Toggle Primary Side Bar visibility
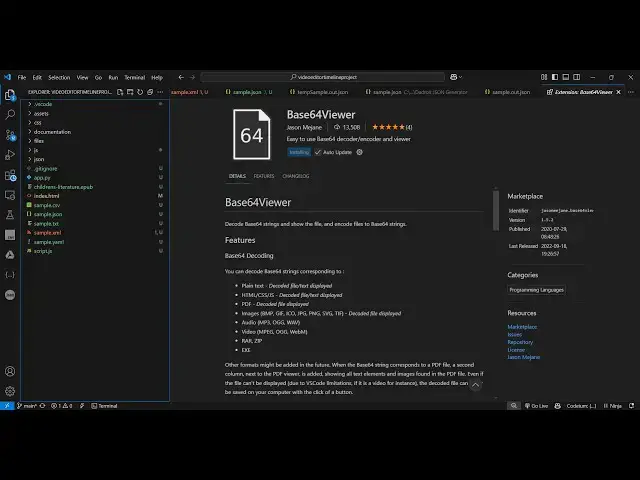The height and width of the screenshot is (480, 640). (555, 77)
